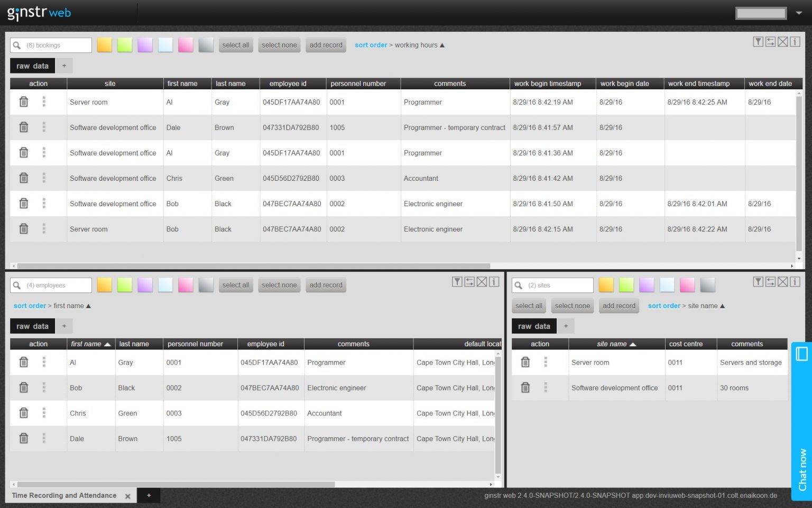Click the info icon in bookings panel
Screen dimensions: 812x508
click(x=795, y=42)
